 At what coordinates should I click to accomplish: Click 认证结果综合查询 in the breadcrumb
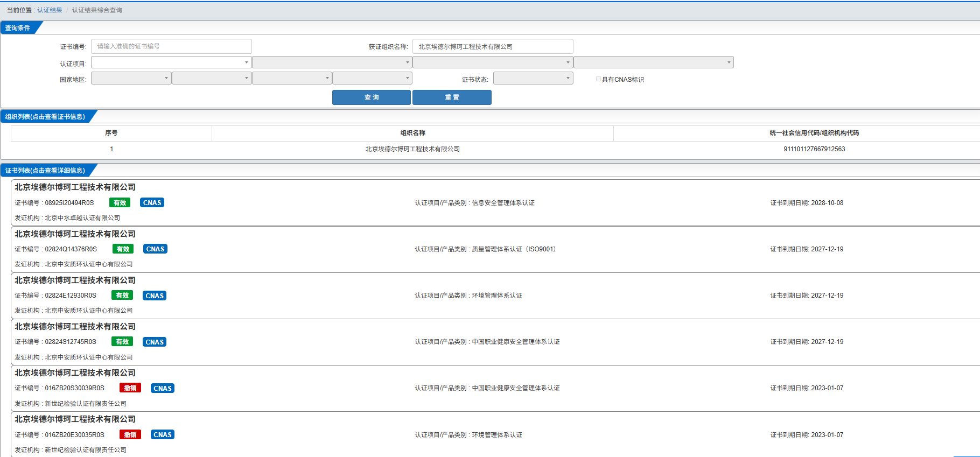point(97,10)
